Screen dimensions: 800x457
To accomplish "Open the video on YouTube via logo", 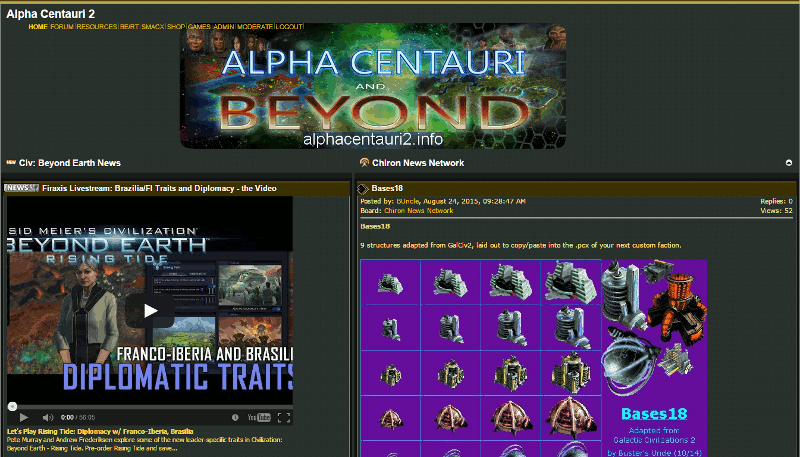I will (258, 417).
